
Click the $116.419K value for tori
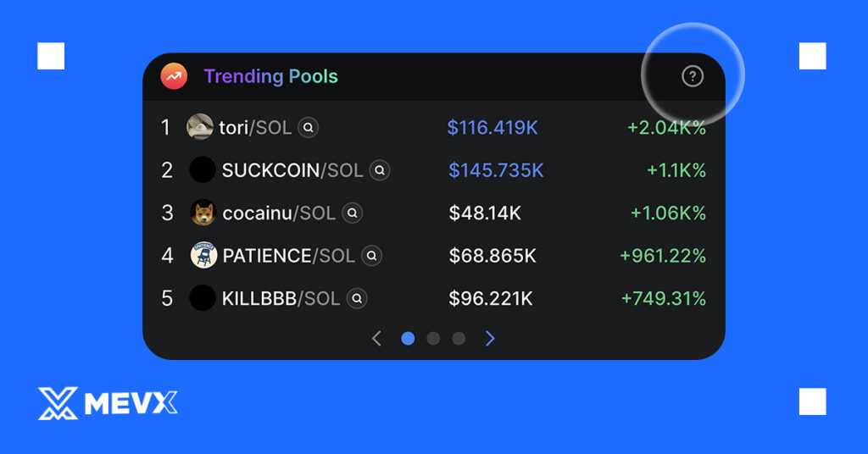tap(492, 128)
